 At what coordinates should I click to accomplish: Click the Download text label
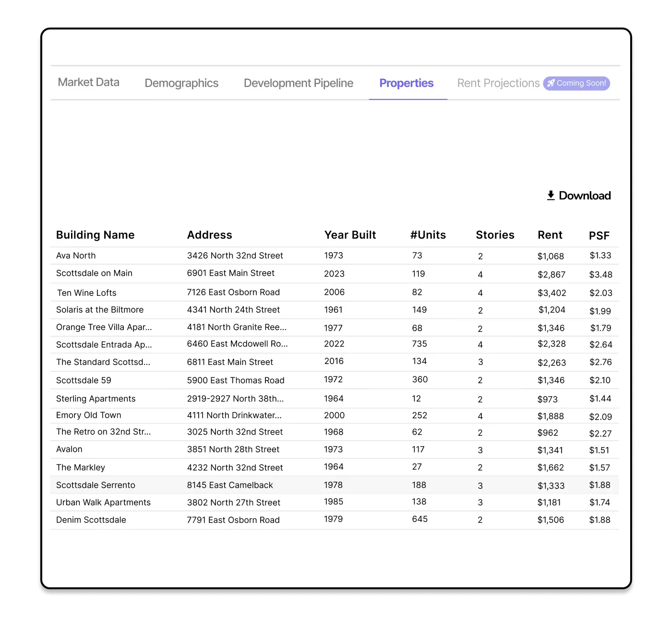(x=585, y=195)
